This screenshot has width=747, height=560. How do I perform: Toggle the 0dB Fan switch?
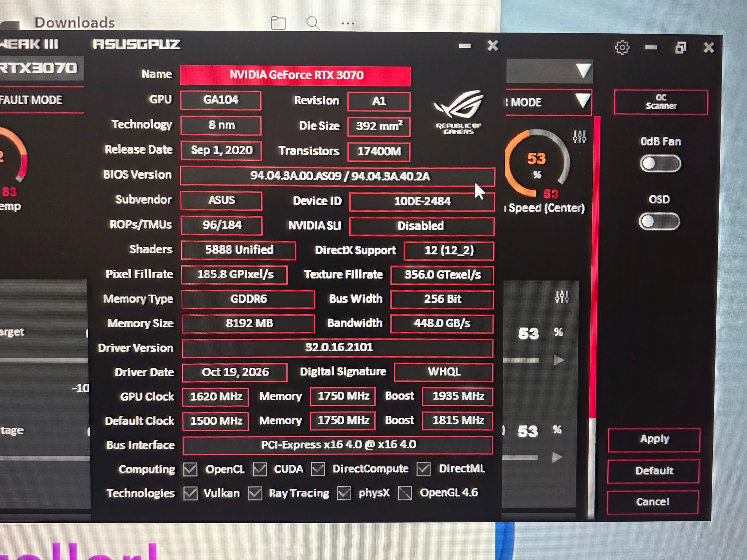coord(661,163)
